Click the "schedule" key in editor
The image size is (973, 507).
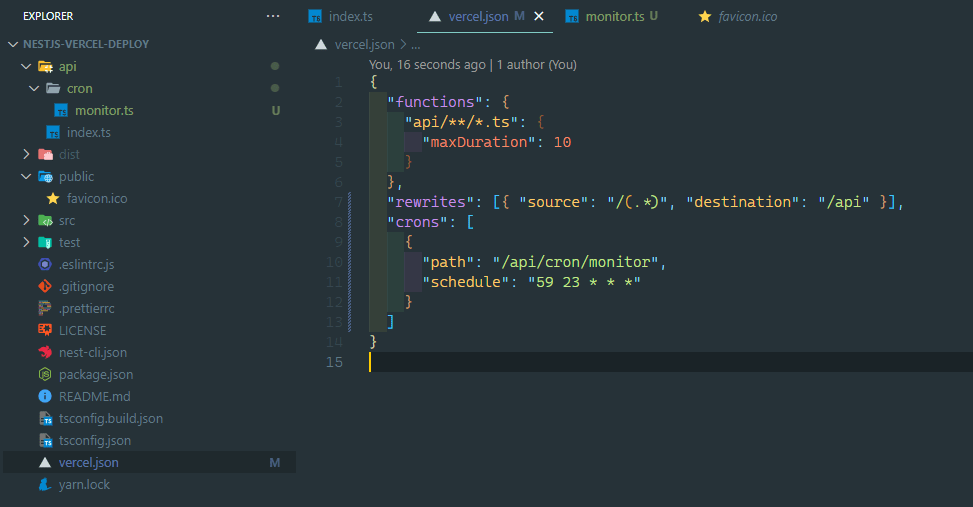tap(465, 282)
